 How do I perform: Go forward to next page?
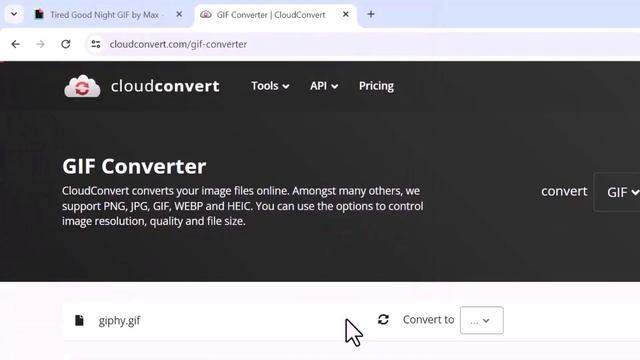[x=40, y=44]
